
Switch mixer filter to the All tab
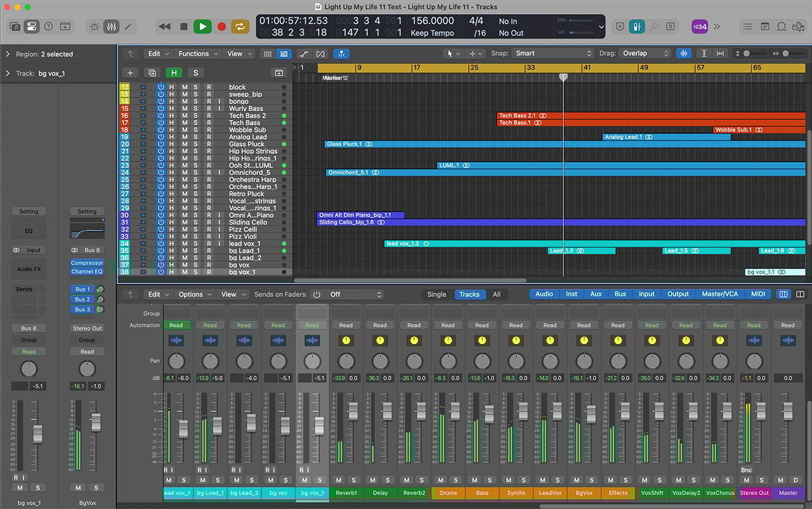pos(497,294)
